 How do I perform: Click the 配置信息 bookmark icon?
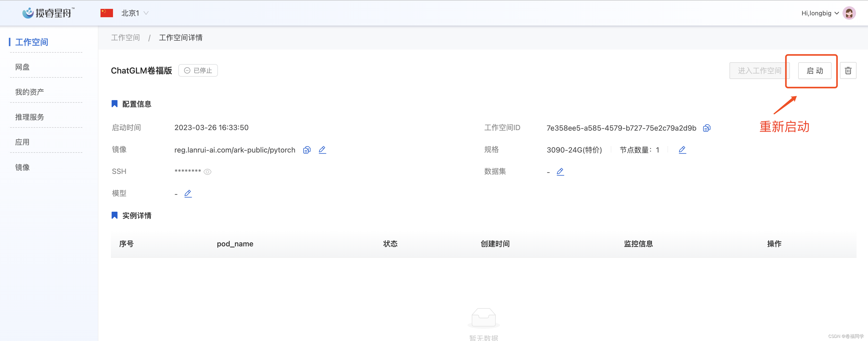click(x=115, y=103)
